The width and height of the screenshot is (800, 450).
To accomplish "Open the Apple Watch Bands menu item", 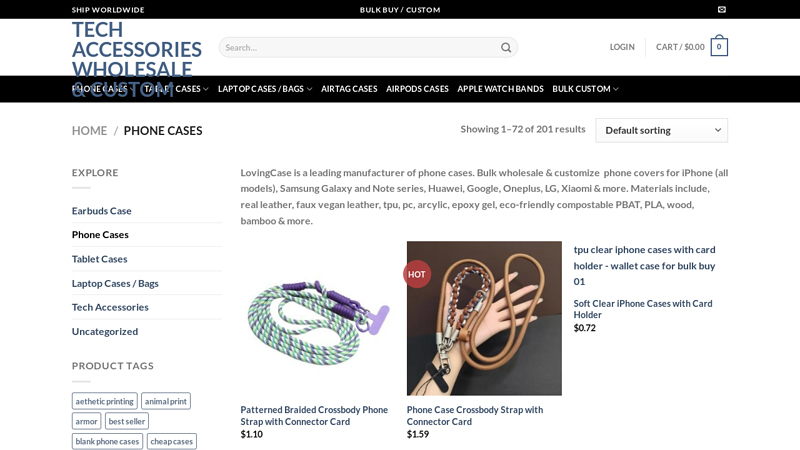I will (x=500, y=89).
